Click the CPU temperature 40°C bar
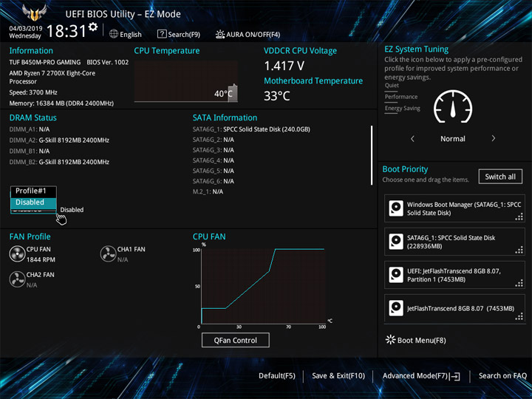532x399 pixels. click(233, 93)
